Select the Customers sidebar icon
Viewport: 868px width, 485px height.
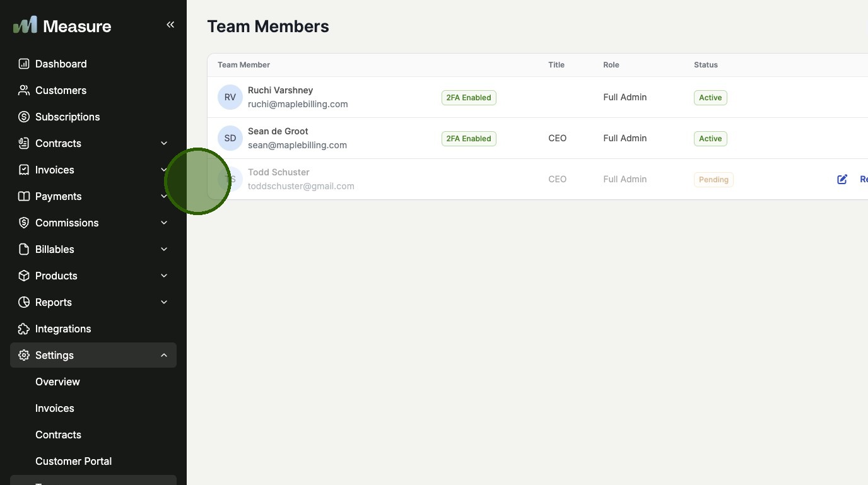[23, 90]
